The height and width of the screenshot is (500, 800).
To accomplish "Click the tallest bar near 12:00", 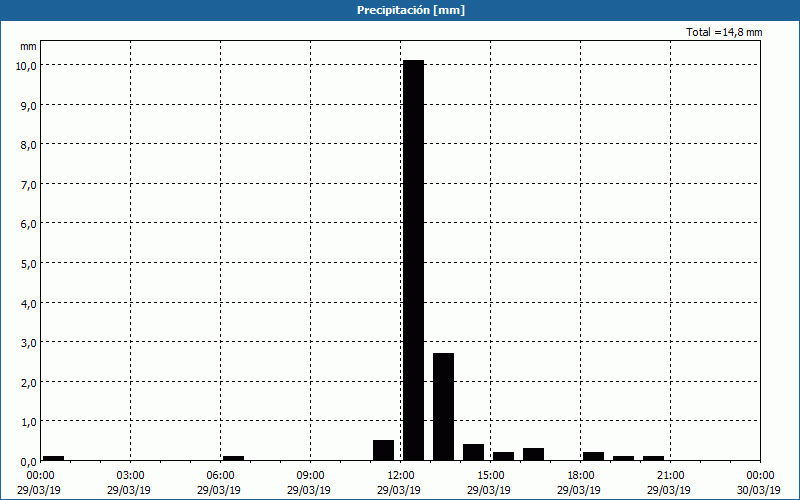I will (413, 260).
